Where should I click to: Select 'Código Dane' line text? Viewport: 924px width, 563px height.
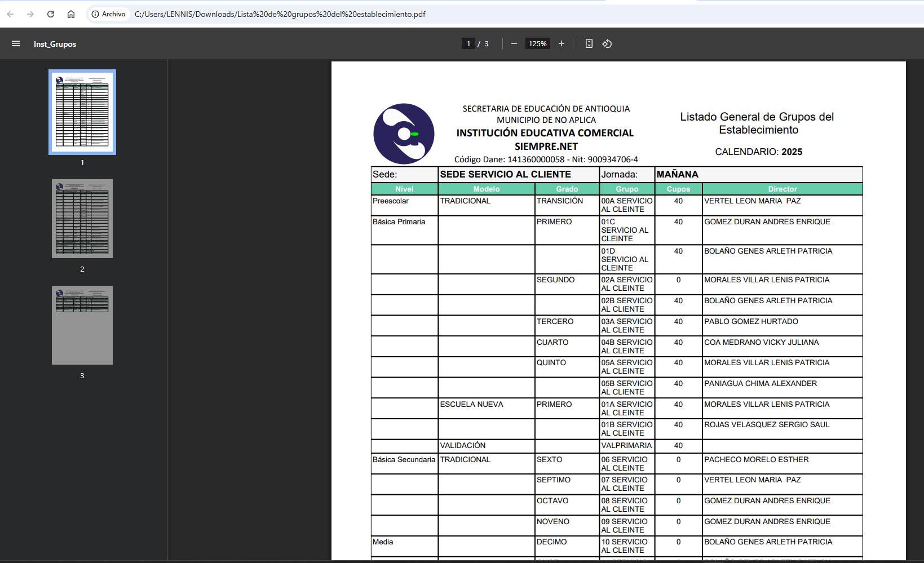[546, 159]
